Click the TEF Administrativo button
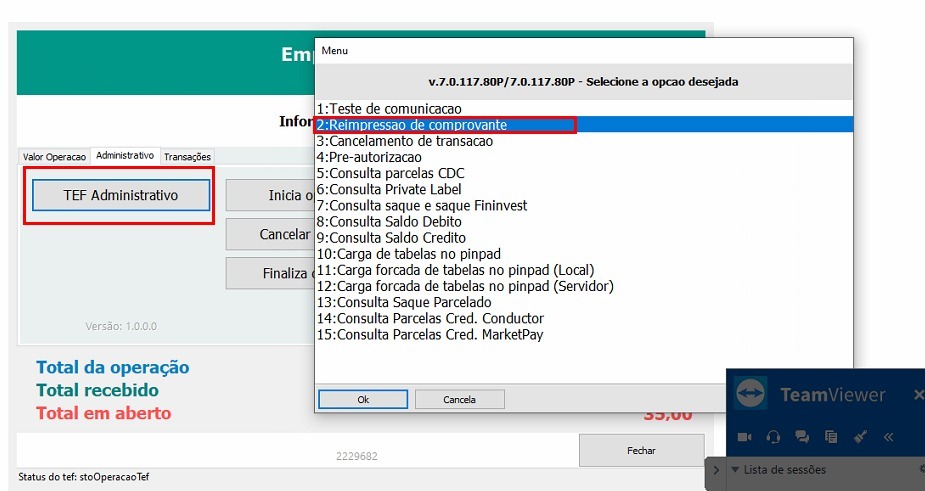Viewport: 925px width, 491px height. click(x=121, y=195)
